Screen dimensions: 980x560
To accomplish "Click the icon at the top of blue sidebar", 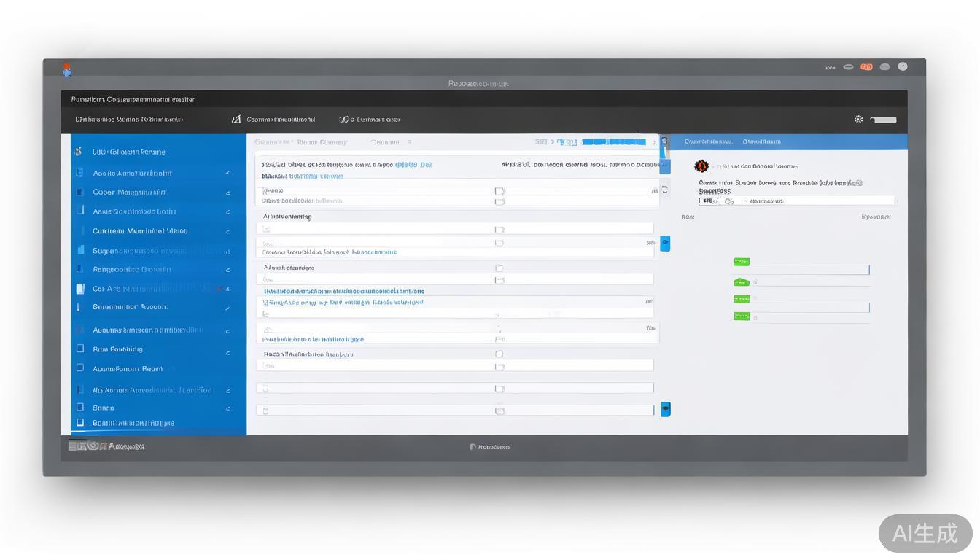I will click(78, 152).
